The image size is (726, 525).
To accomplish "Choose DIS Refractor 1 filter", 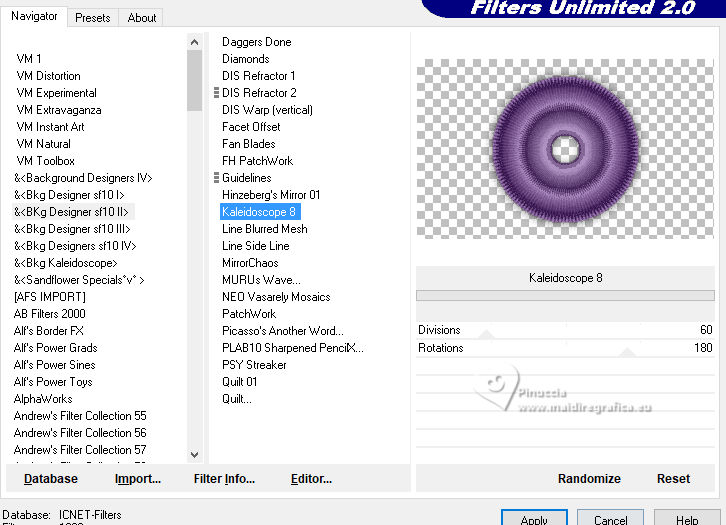I will click(x=258, y=76).
